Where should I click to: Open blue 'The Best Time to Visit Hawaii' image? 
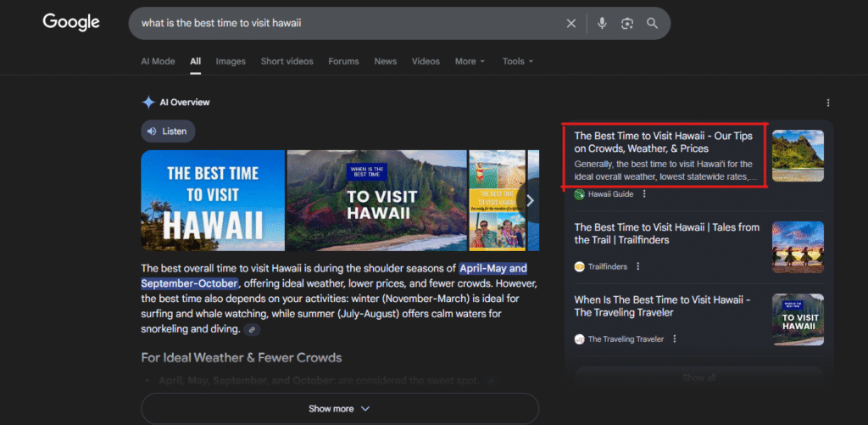213,200
